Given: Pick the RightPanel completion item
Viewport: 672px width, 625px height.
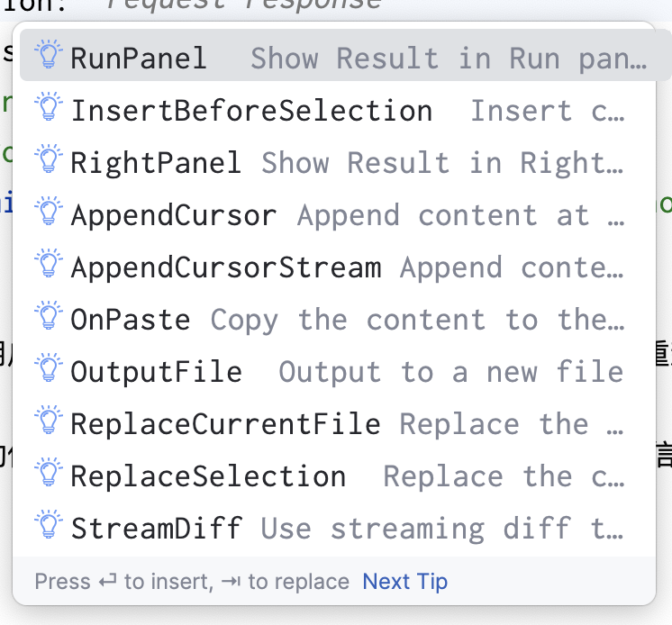Looking at the screenshot, I should (156, 163).
